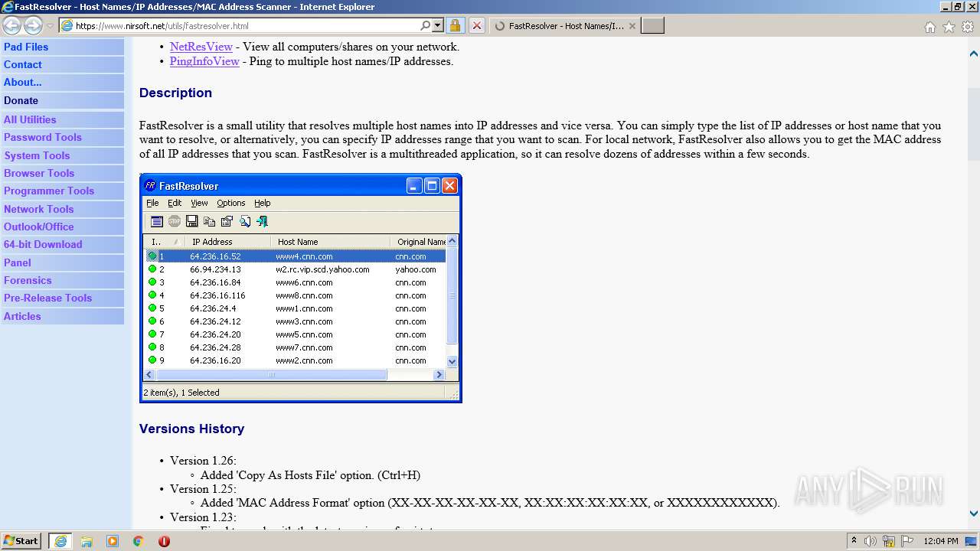Open the browser Home icon
The width and height of the screenshot is (980, 551).
929,27
